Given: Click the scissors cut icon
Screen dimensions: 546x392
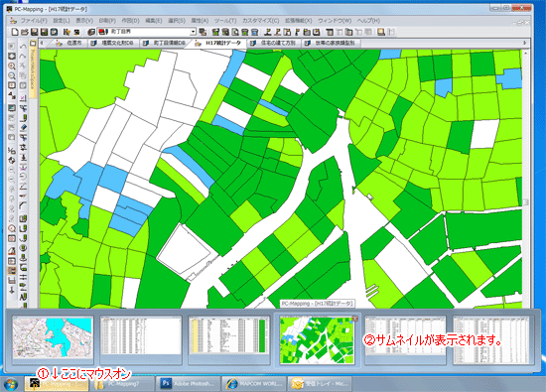Looking at the screenshot, I should pyautogui.click(x=24, y=65).
